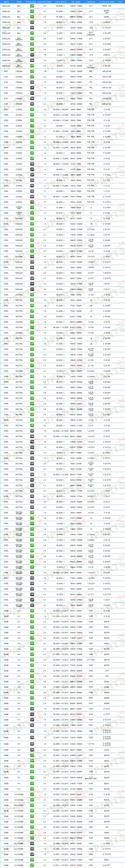Image resolution: width=125 pixels, height=868 pixels.
Task: Click Z 22 YH engine code in Opel Signum row
Action: tap(107, 235)
